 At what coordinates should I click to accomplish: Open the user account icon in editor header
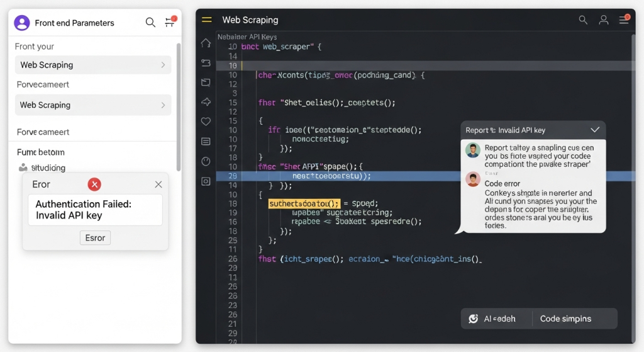click(x=604, y=20)
